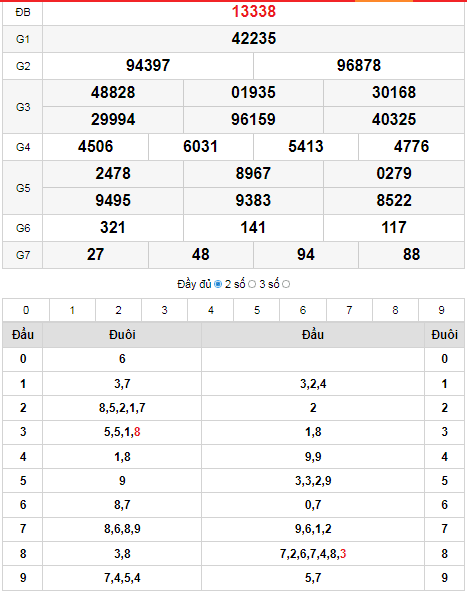Select digit filter tab 3
The width and height of the screenshot is (467, 595).
point(164,310)
